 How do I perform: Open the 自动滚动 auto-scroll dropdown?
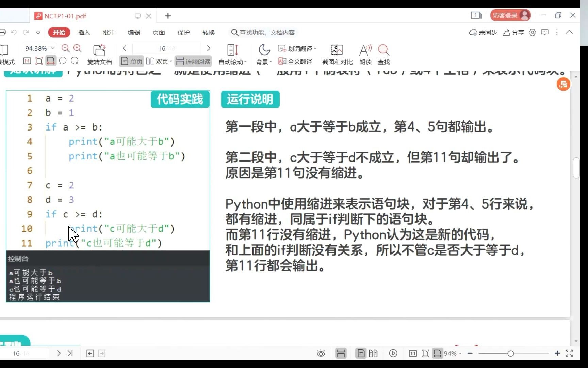tap(232, 62)
